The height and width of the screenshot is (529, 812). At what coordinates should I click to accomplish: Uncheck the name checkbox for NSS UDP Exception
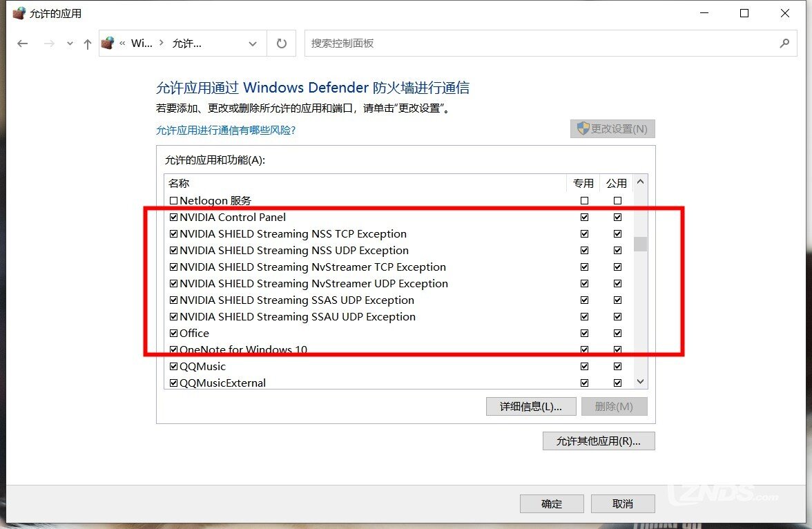click(173, 250)
